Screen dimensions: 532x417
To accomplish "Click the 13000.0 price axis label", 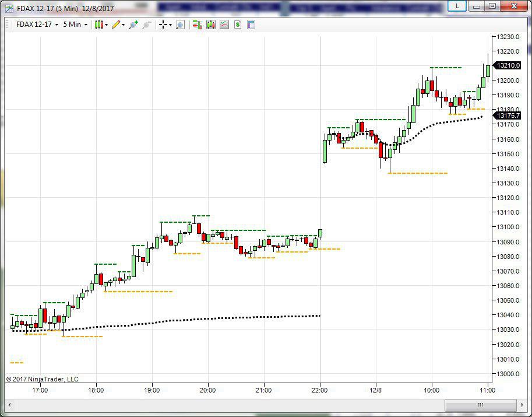I will click(x=508, y=374).
